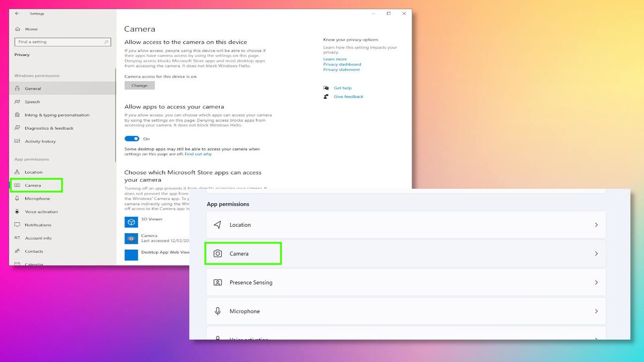
Task: Click the 3D Viewer app tile icon
Action: click(131, 221)
